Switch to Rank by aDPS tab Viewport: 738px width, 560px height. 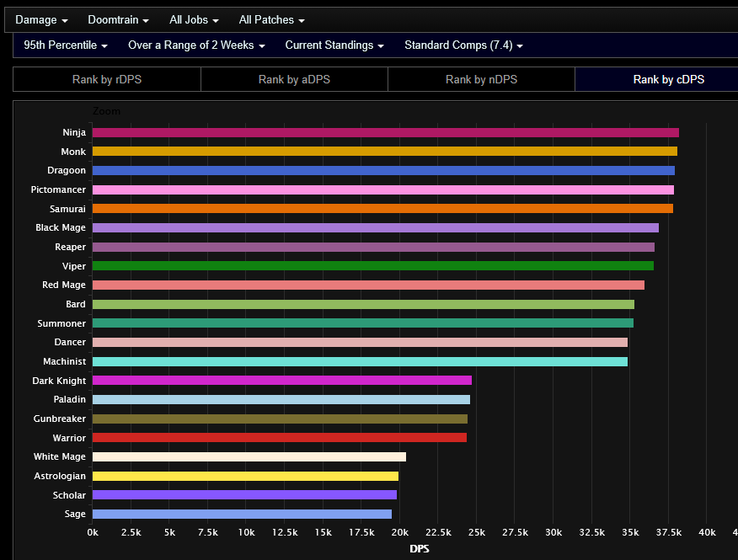(x=294, y=79)
